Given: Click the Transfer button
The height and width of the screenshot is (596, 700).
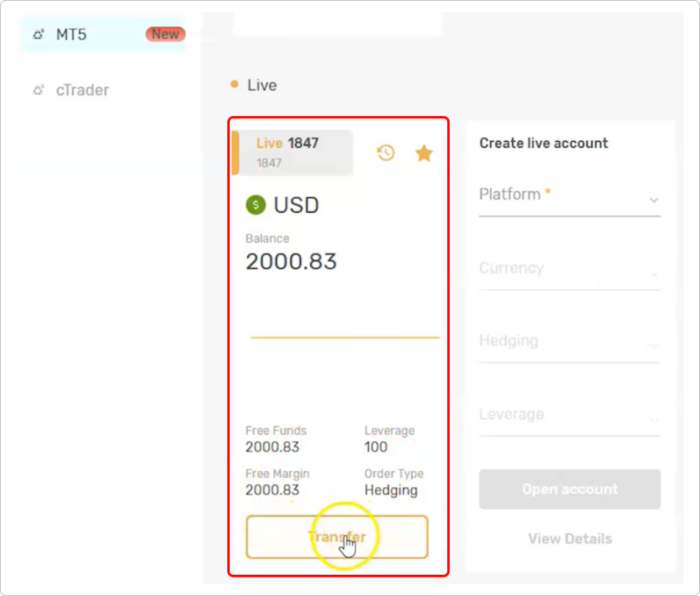Looking at the screenshot, I should 337,537.
